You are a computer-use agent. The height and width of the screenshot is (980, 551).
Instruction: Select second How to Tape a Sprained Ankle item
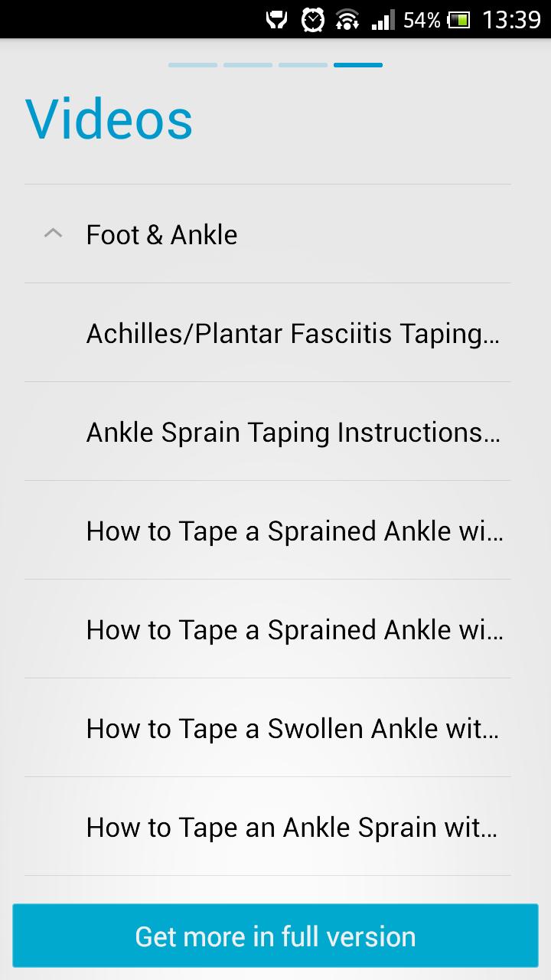click(x=295, y=630)
